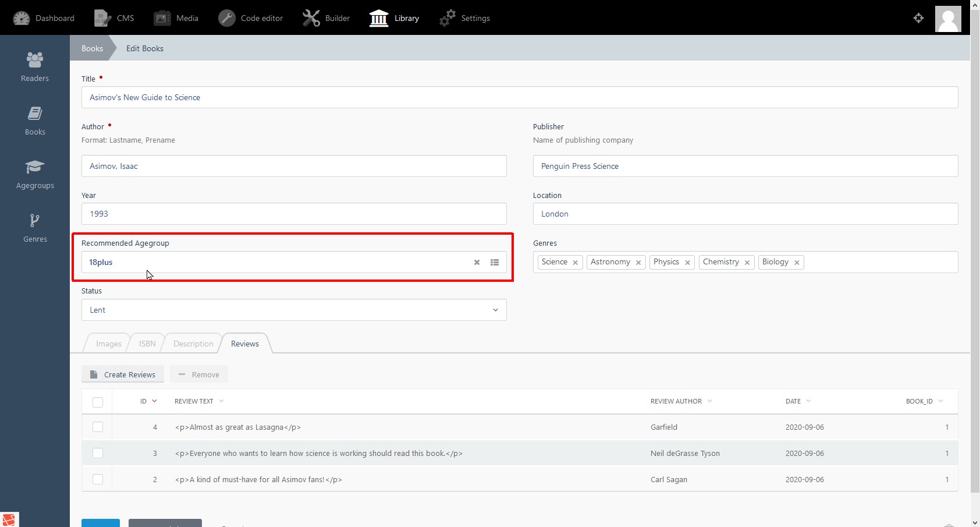Remove the Astronomy genre tag
Viewport: 980px width, 527px height.
coord(638,263)
